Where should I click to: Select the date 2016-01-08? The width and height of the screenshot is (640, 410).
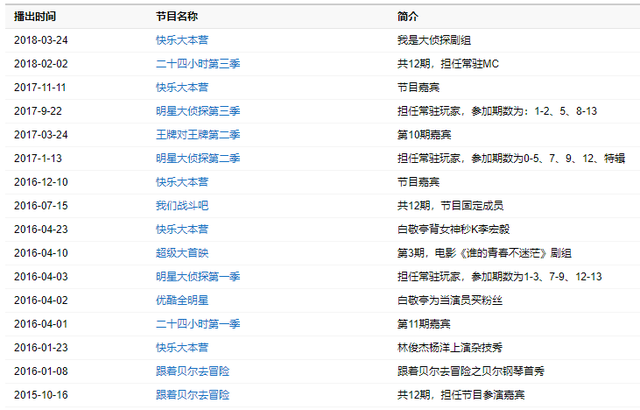[x=41, y=371]
